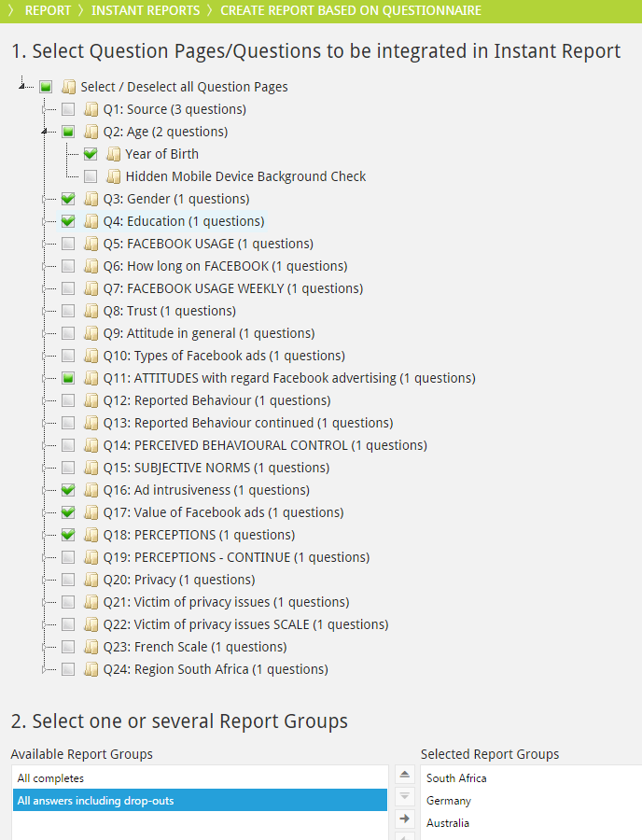Image resolution: width=642 pixels, height=840 pixels.
Task: Click the folder icon beside Q1: Source
Action: pos(91,109)
